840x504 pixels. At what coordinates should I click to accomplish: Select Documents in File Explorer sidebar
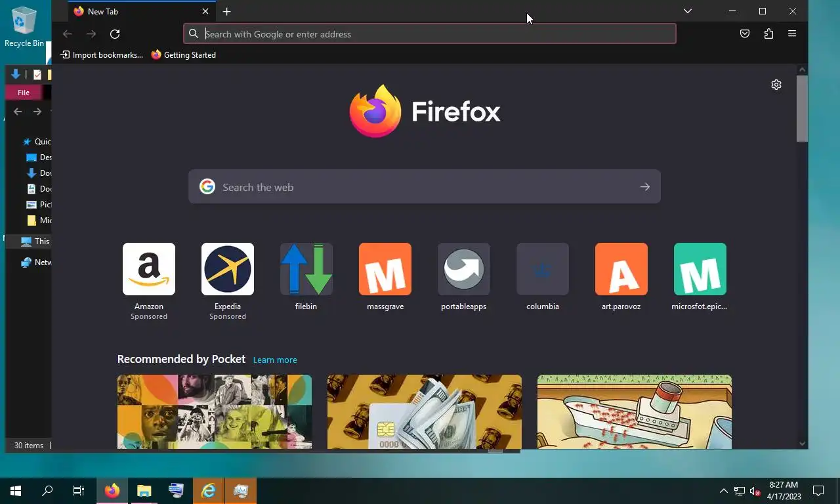[x=38, y=189]
